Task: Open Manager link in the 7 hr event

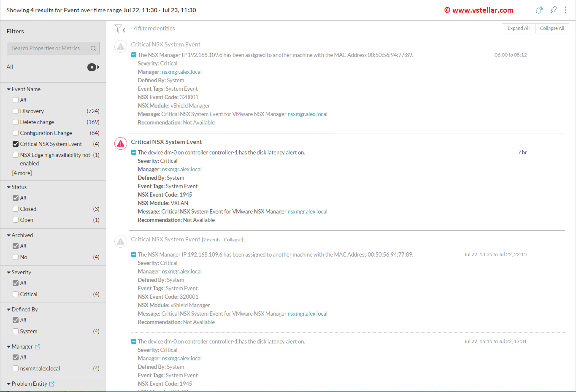Action: (x=182, y=169)
